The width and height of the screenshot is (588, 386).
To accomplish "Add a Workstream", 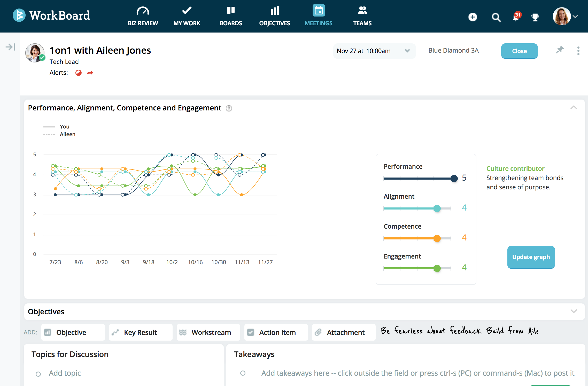I will [x=208, y=332].
